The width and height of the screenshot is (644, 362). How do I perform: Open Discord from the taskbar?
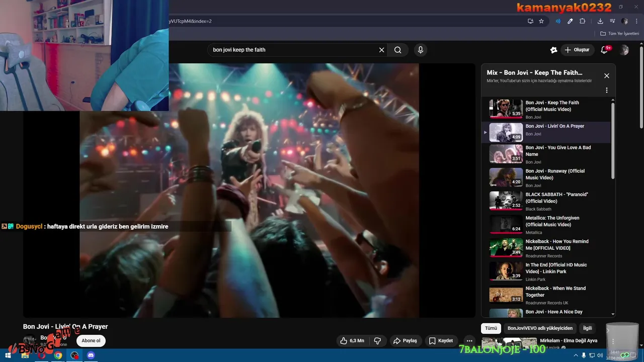[91, 355]
